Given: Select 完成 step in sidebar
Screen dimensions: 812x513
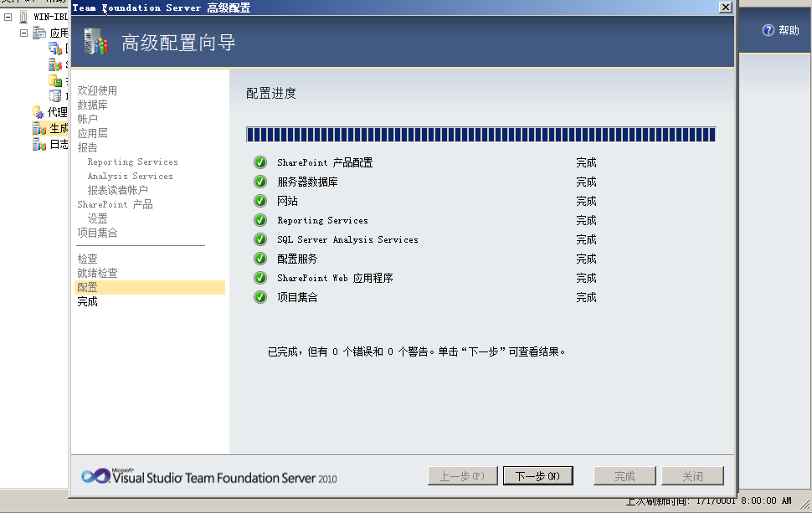Looking at the screenshot, I should click(x=87, y=302).
